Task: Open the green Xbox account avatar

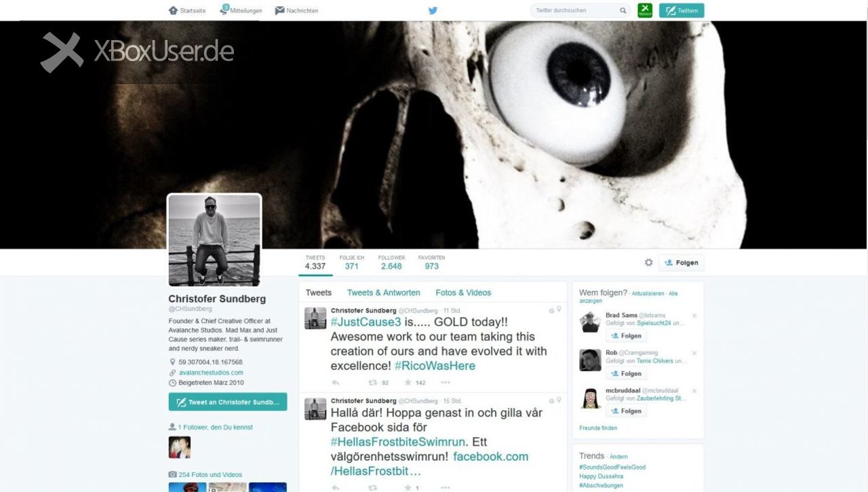Action: point(645,10)
